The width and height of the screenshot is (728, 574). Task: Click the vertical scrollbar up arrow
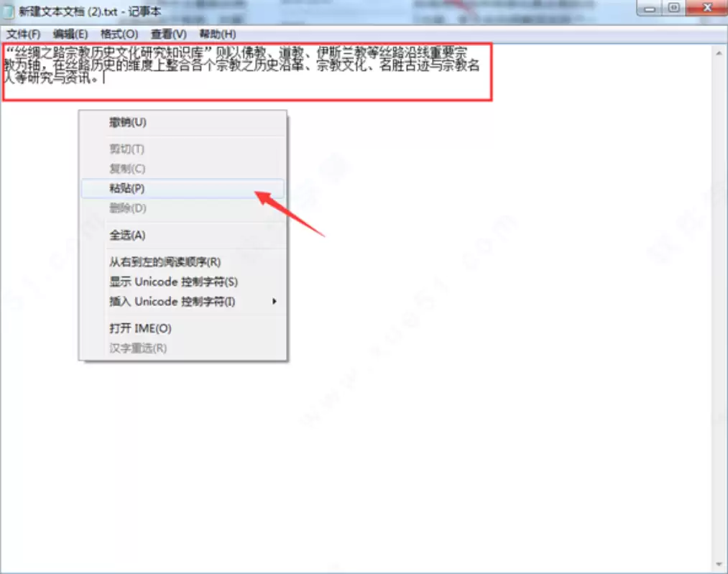pyautogui.click(x=719, y=52)
